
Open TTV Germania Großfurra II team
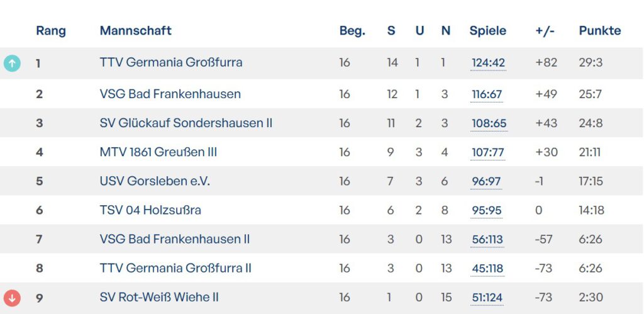175,268
